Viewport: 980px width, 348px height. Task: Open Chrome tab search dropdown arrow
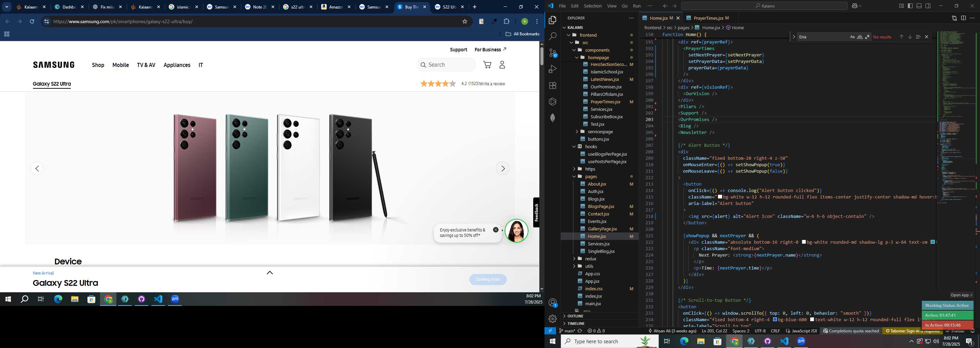[6, 7]
